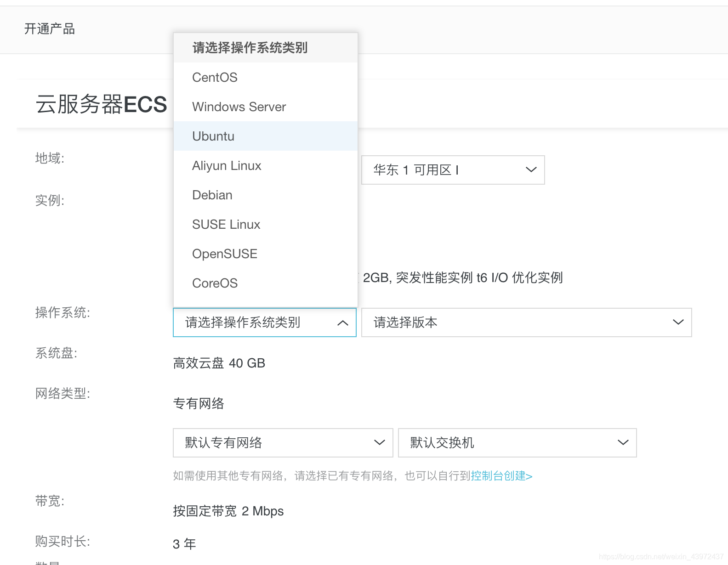Click the up chevron of OS type dropdown

(x=343, y=323)
